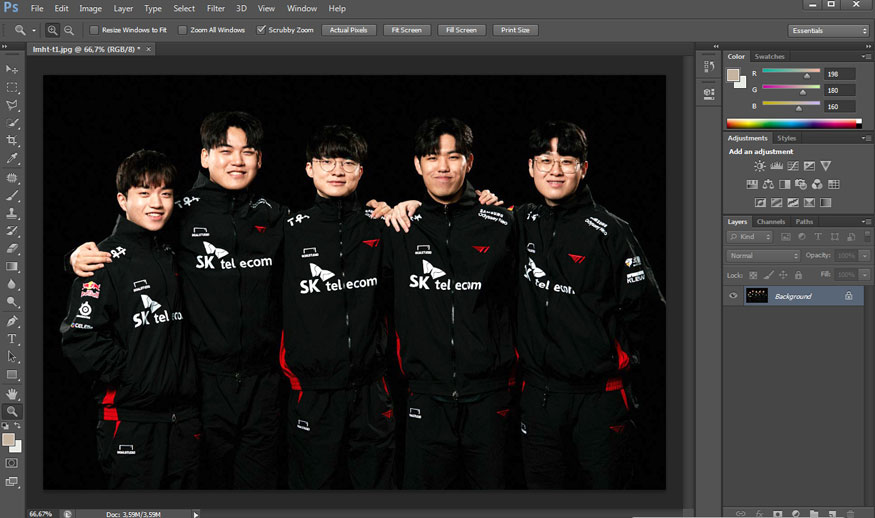Select the Path Selection tool
This screenshot has height=518, width=875.
[x=12, y=357]
